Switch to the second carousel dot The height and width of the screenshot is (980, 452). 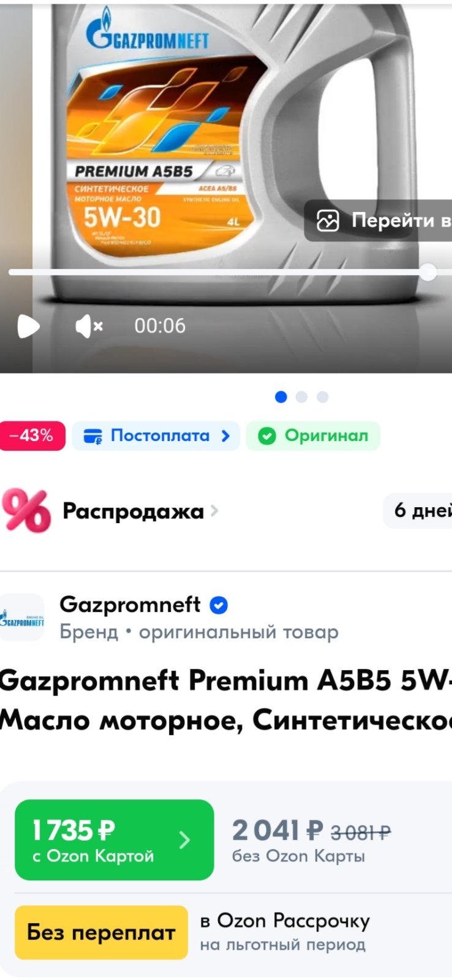coord(301,397)
